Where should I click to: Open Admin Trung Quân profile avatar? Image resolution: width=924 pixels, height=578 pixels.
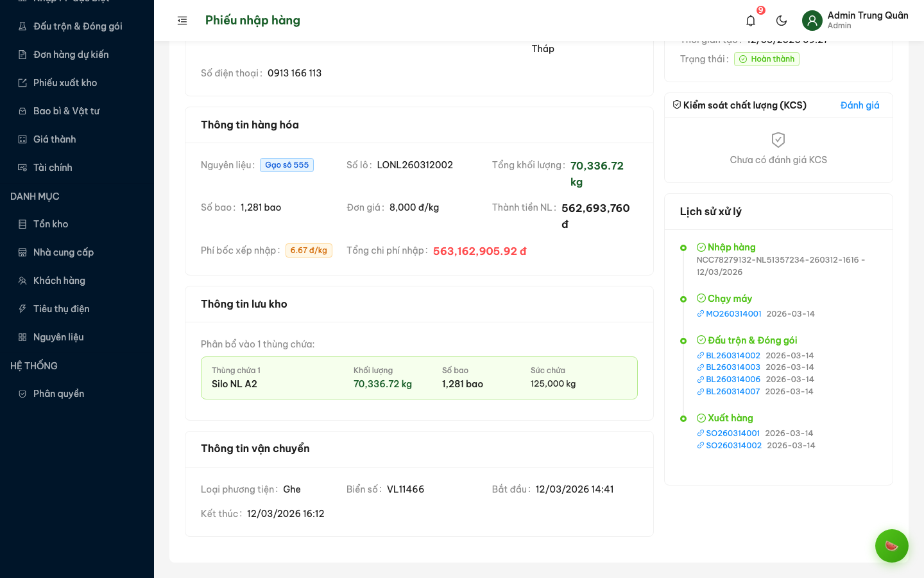812,21
